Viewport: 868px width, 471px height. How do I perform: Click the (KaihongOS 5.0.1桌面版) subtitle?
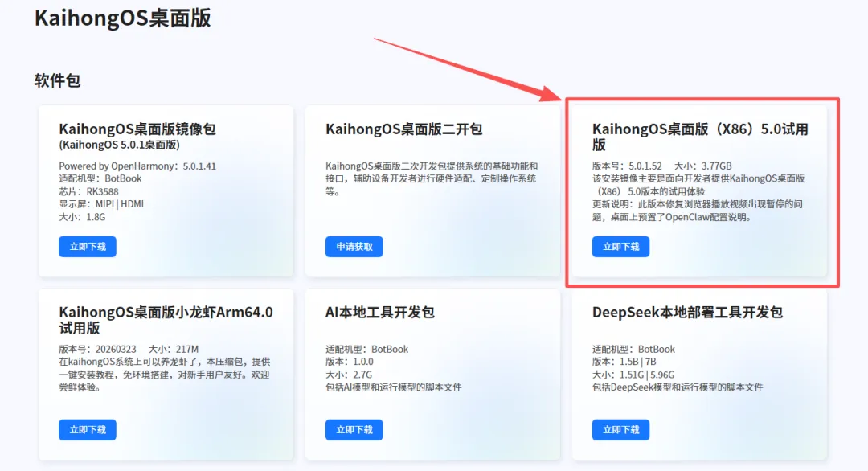(120, 145)
